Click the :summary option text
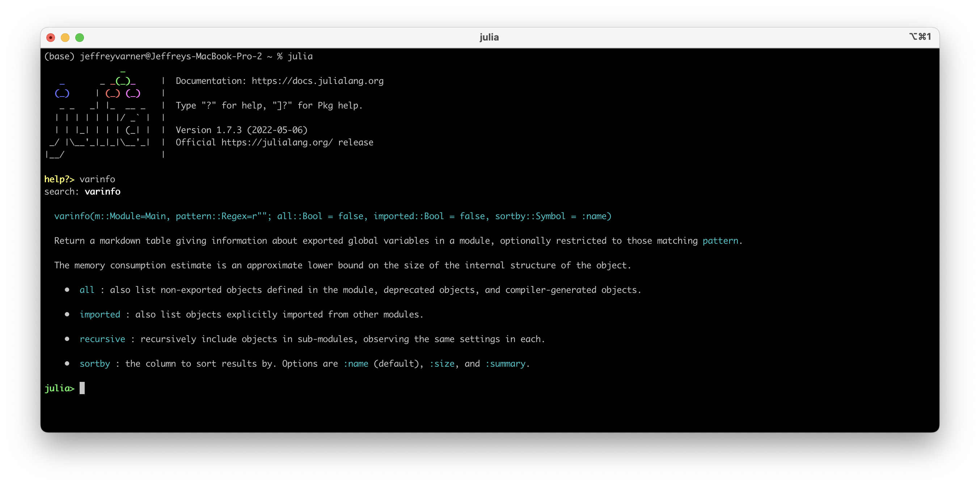The width and height of the screenshot is (980, 486). click(x=505, y=363)
